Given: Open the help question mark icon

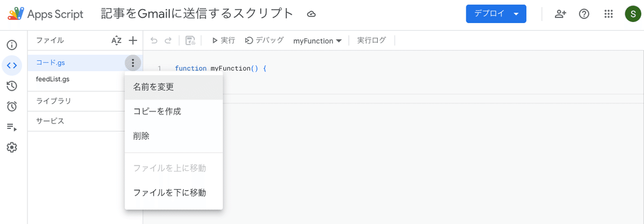Looking at the screenshot, I should pyautogui.click(x=584, y=14).
